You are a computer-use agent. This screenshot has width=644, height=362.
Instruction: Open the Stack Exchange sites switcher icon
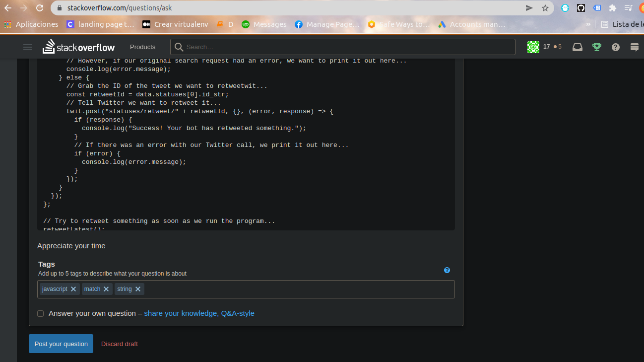[x=634, y=47]
